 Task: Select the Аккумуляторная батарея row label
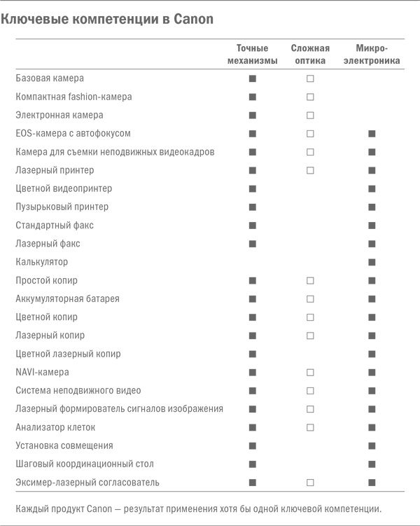[67, 299]
